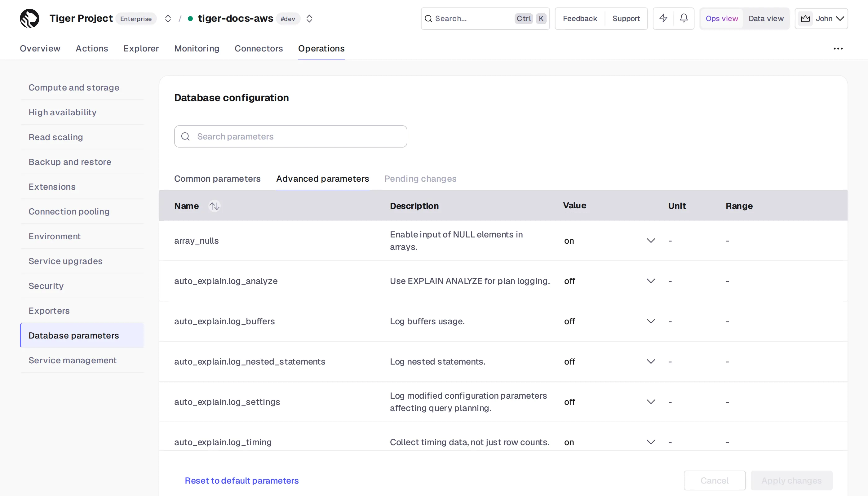Click the Value column header
The image size is (868, 496).
[x=574, y=206]
